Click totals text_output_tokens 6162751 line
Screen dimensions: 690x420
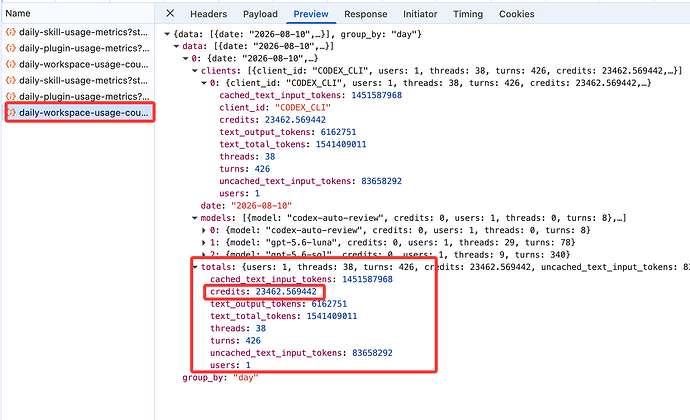279,304
